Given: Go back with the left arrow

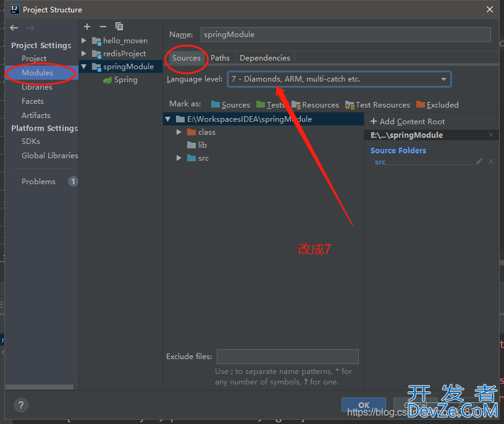Looking at the screenshot, I should (x=14, y=28).
